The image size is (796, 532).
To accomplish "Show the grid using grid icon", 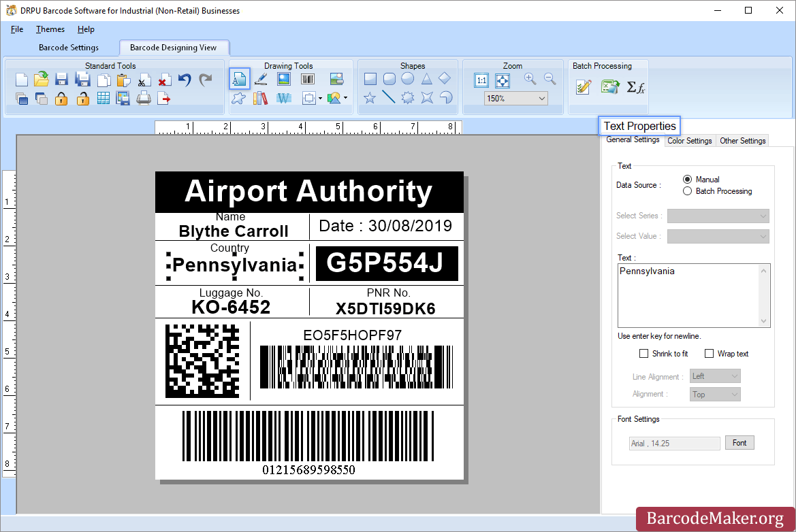I will 103,99.
